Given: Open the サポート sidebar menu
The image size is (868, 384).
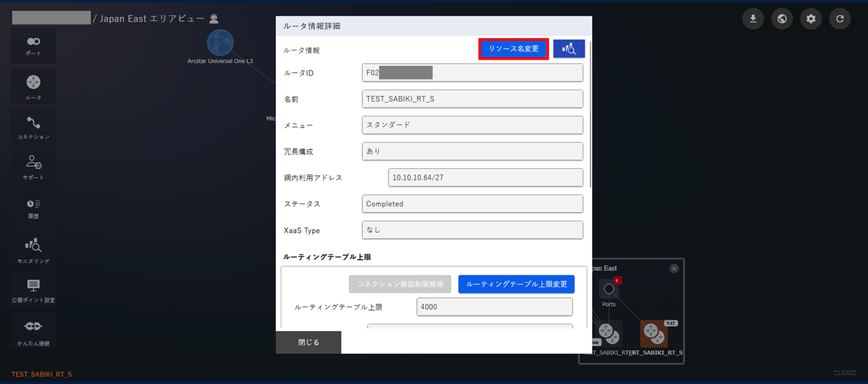Looking at the screenshot, I should [33, 168].
